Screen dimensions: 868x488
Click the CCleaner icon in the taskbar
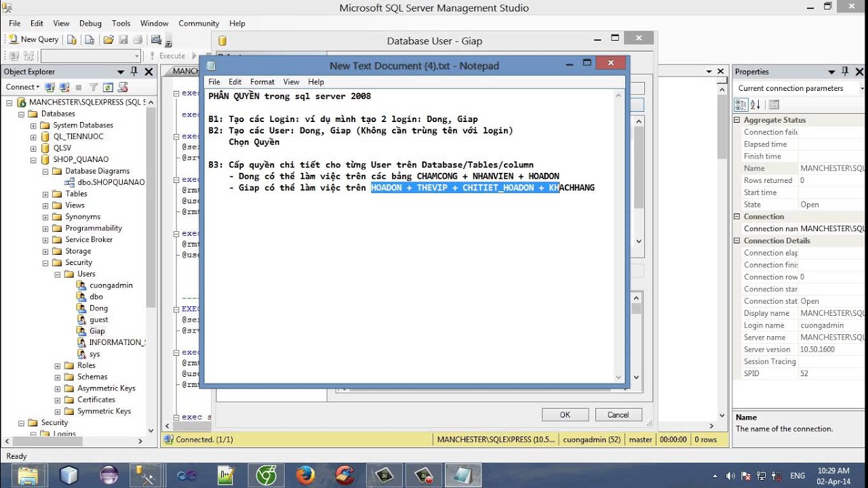[x=345, y=475]
